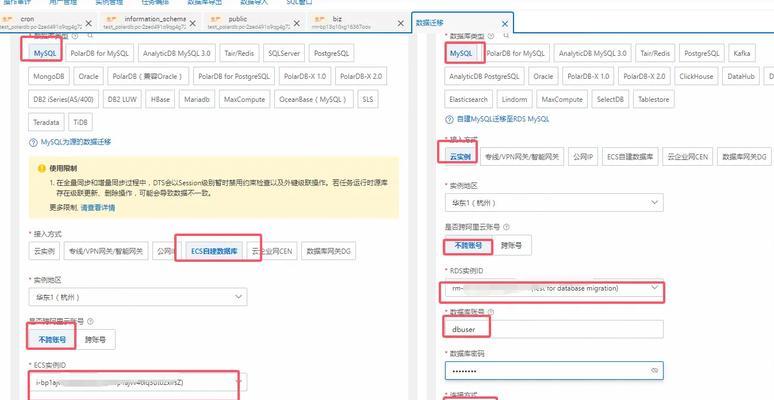Select HBase database type
This screenshot has width=774, height=400.
(160, 99)
